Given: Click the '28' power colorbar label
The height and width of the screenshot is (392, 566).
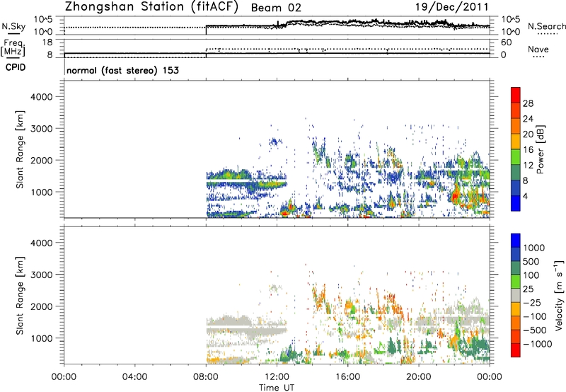Looking at the screenshot, I should pos(528,103).
